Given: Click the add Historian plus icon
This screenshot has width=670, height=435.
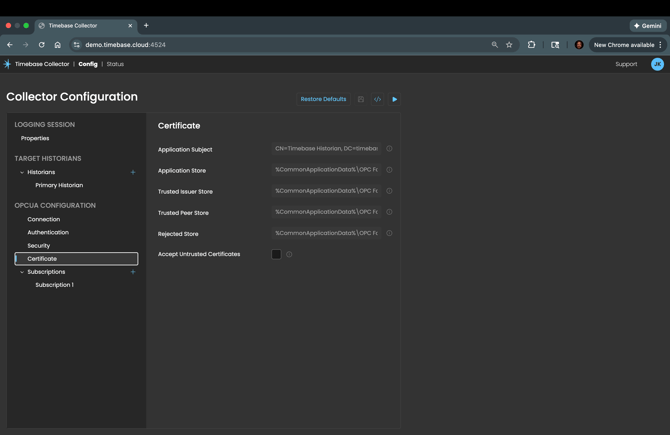Looking at the screenshot, I should [133, 172].
